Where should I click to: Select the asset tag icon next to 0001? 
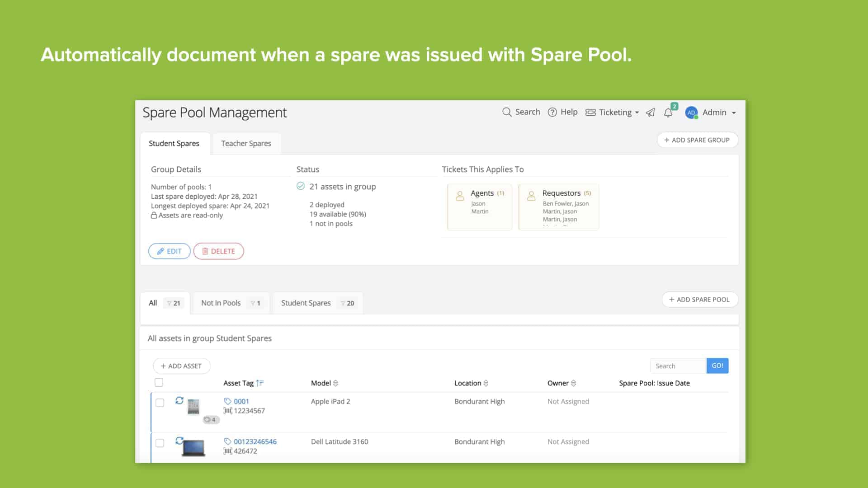[227, 401]
